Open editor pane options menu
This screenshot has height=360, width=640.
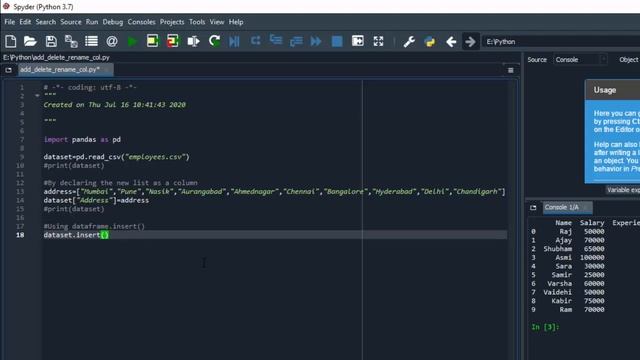[x=510, y=70]
